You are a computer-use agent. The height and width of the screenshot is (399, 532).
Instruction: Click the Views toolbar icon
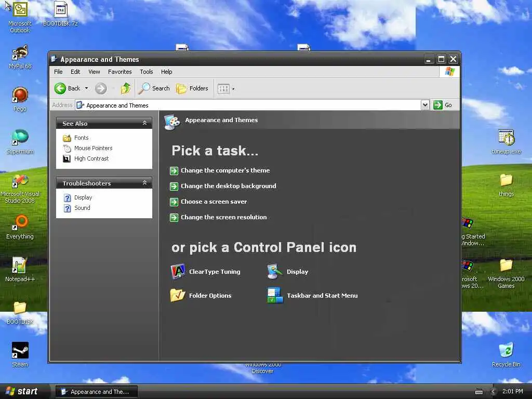coord(223,88)
